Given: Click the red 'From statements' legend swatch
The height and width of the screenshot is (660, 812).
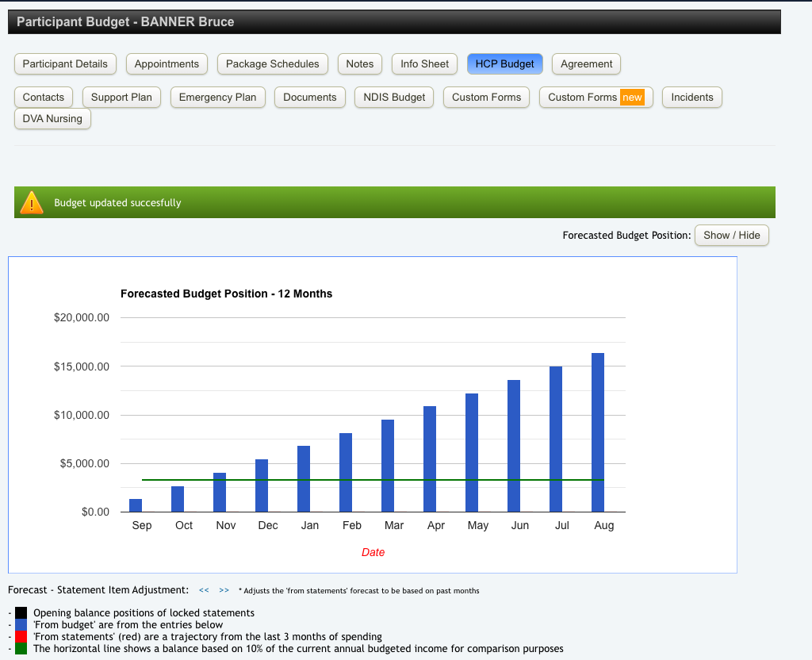Looking at the screenshot, I should pos(21,637).
